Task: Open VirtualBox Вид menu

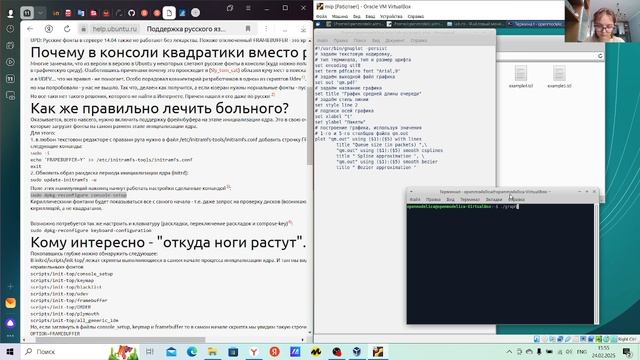Action: coord(357,17)
